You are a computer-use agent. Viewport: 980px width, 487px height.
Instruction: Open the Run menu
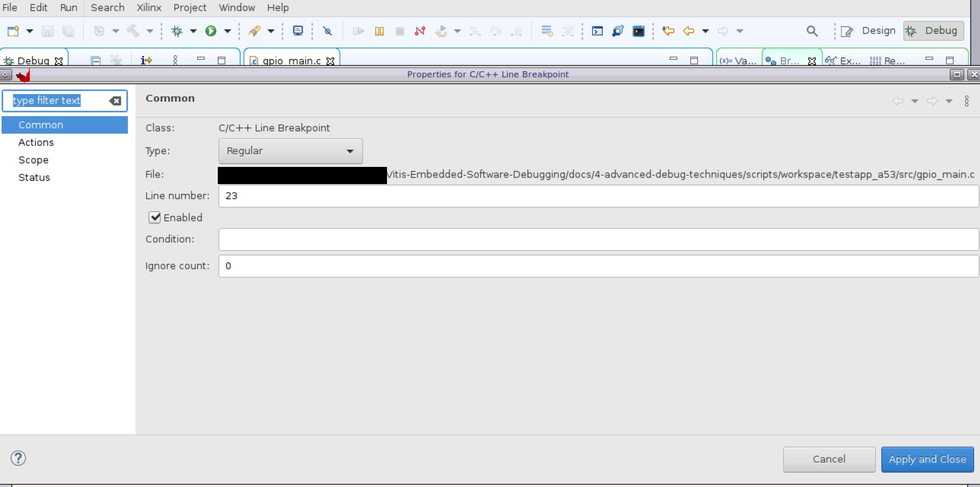click(69, 7)
